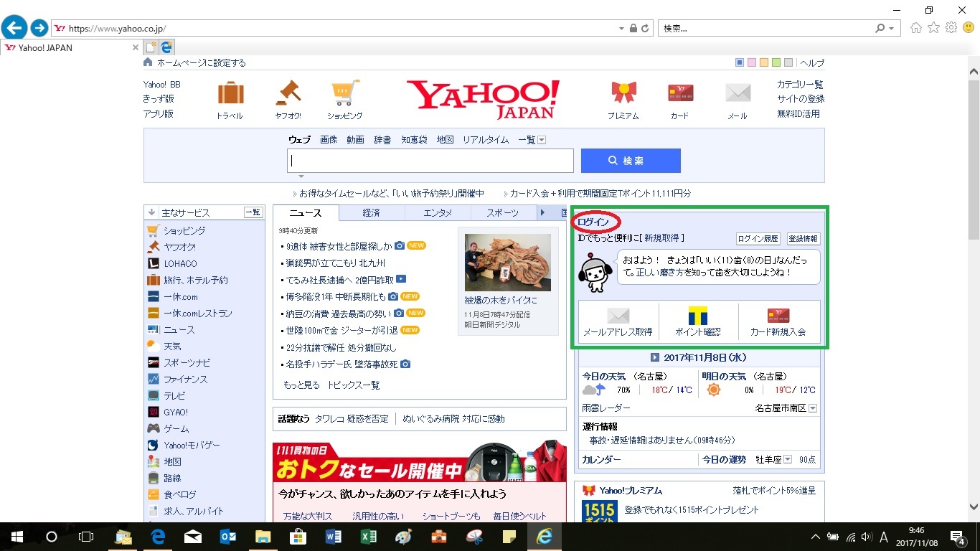
Task: Click the blue 検索 search button
Action: pos(631,161)
